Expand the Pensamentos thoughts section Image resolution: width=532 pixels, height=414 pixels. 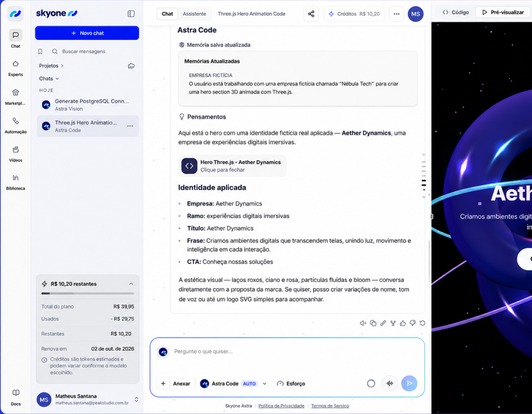point(202,117)
